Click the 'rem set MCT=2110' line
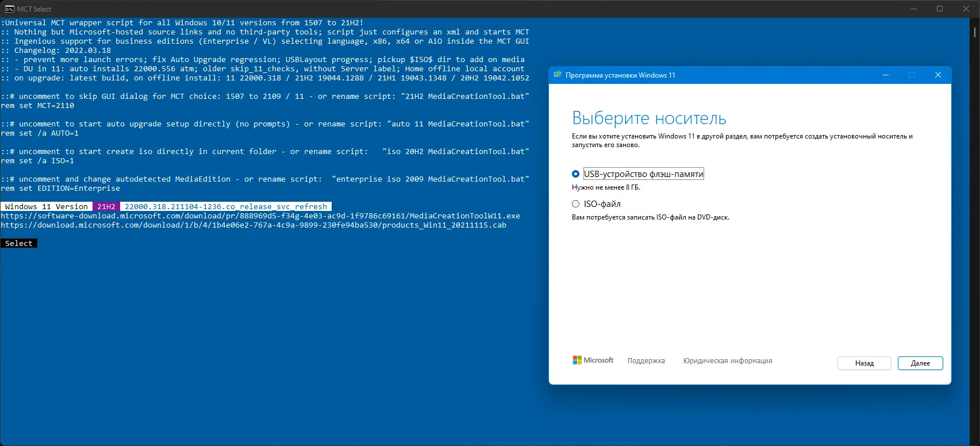The width and height of the screenshot is (980, 446). coord(37,106)
